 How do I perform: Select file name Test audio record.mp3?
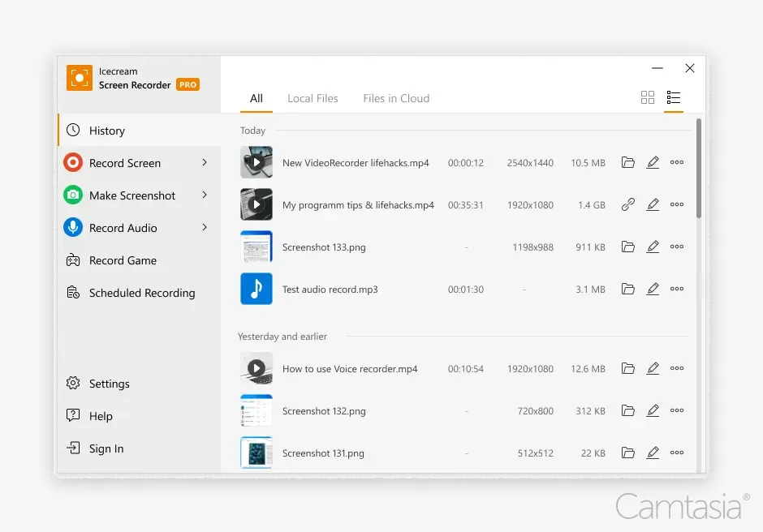[330, 290]
